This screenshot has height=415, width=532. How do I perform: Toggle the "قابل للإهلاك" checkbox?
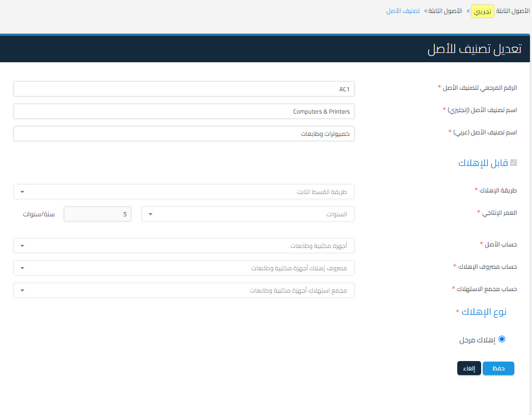tap(513, 163)
